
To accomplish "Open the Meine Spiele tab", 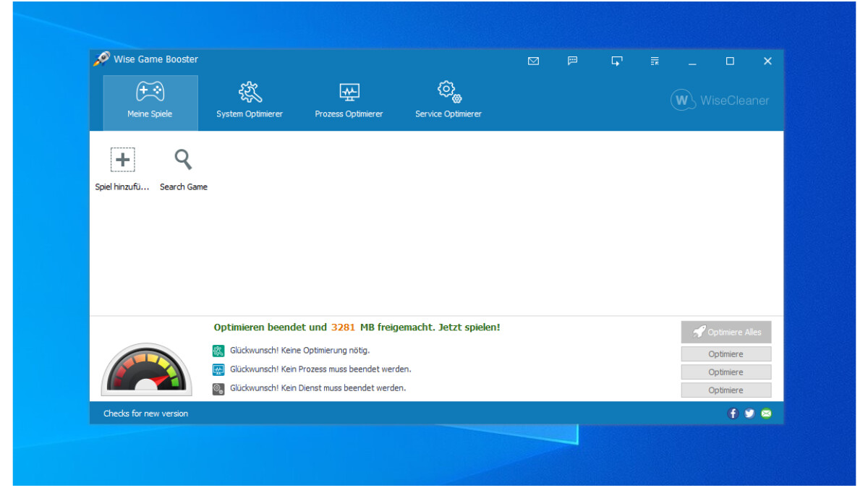I will 150,102.
